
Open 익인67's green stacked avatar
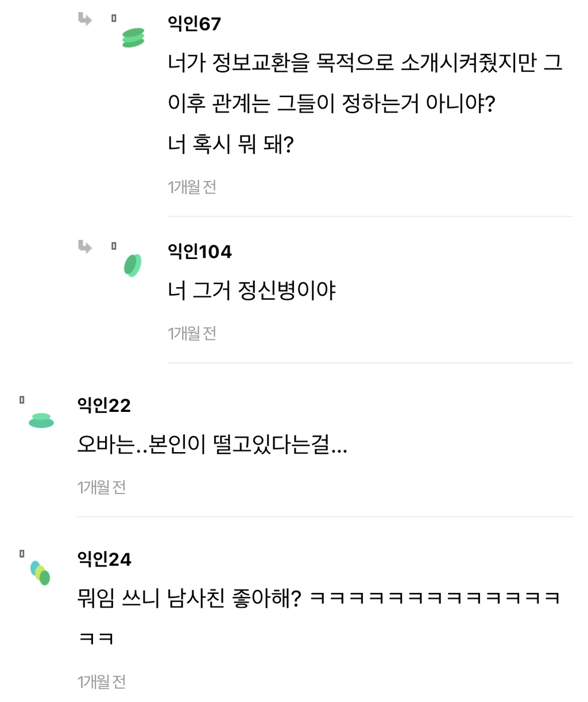133,37
